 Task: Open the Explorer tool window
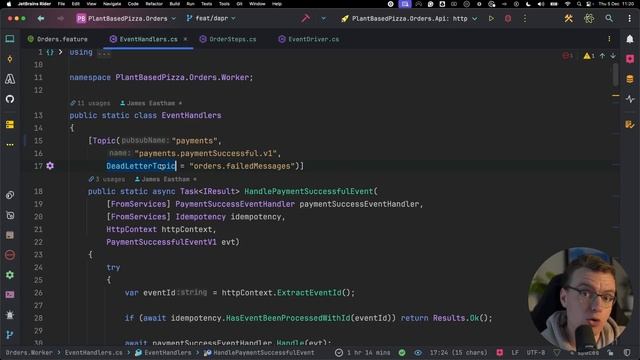point(10,39)
